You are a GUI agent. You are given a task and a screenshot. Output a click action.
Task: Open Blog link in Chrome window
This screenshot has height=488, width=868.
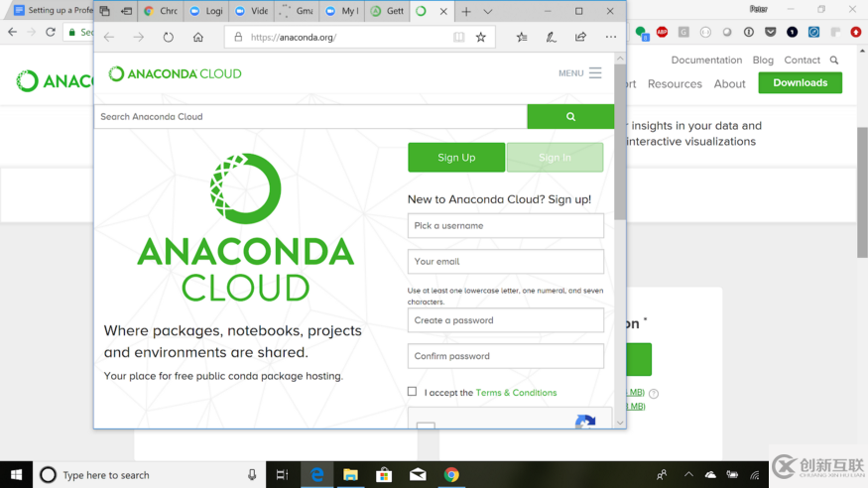[763, 60]
